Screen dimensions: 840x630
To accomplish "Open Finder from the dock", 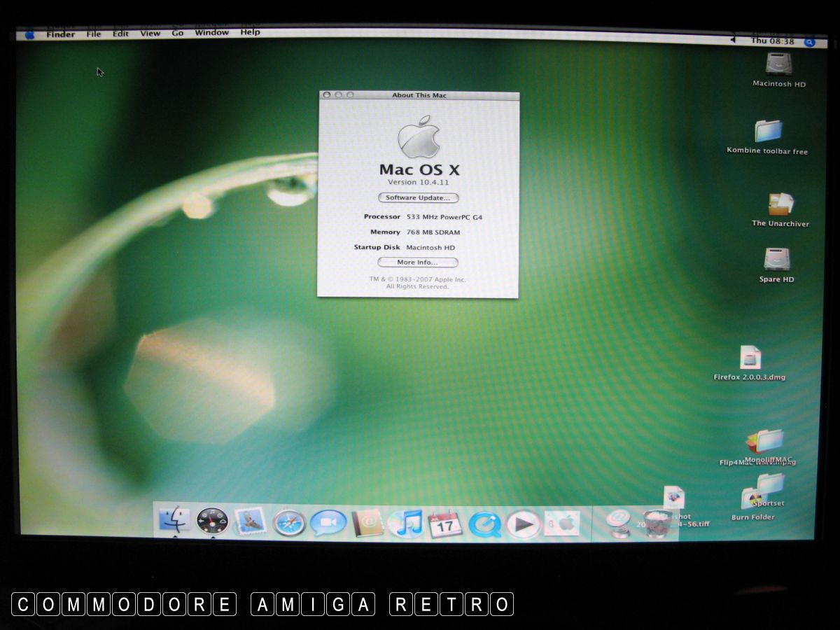I will pyautogui.click(x=171, y=521).
